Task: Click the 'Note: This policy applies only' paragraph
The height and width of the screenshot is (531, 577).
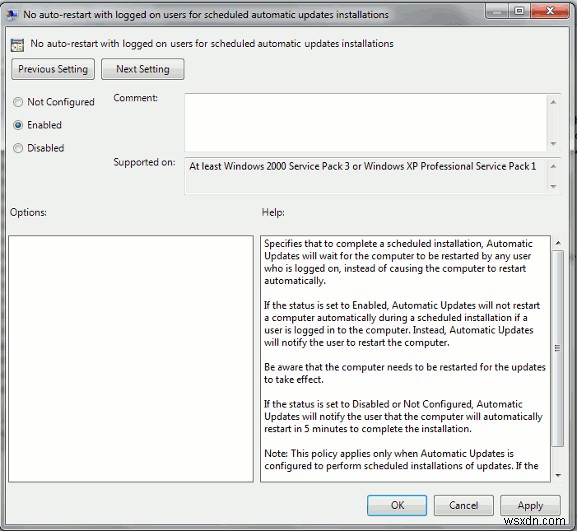Action: 401,460
